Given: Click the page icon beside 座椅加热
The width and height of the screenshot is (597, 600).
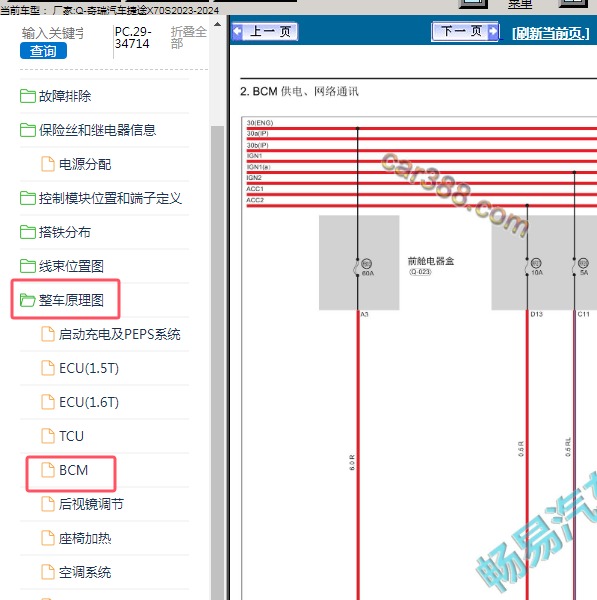Looking at the screenshot, I should tap(48, 538).
